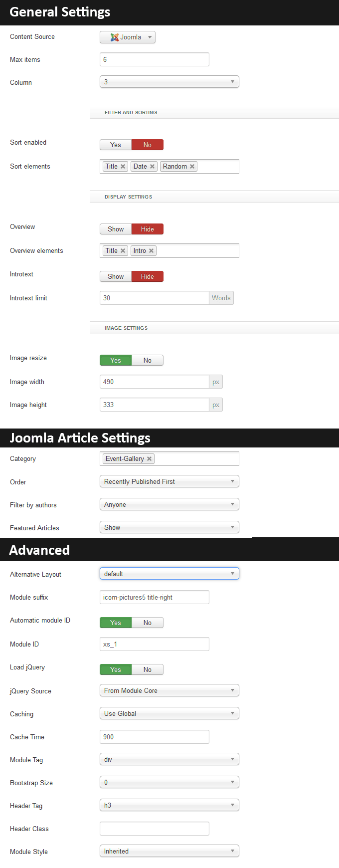The image size is (339, 868).
Task: Choose No for Automatic module ID
Action: (148, 623)
